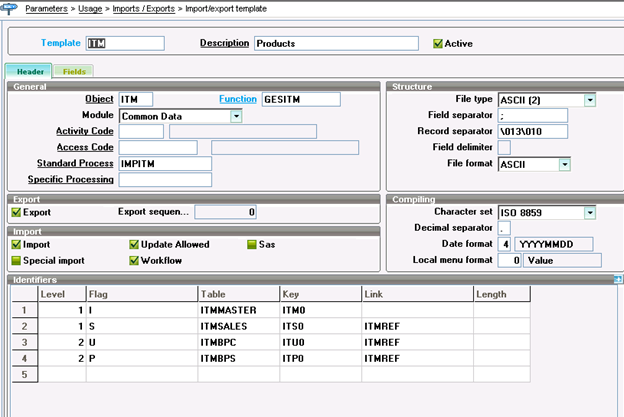Select the Header tab
This screenshot has width=624, height=417.
click(x=29, y=71)
